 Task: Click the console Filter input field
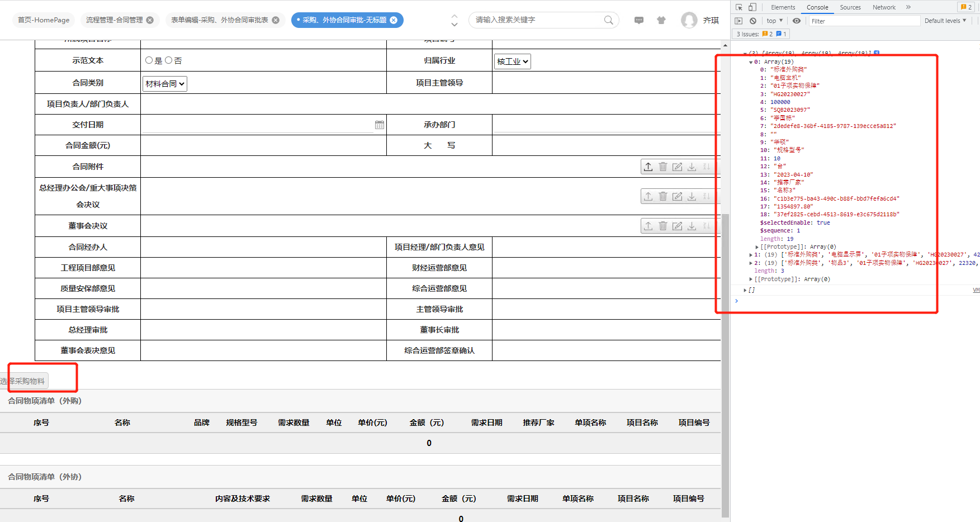click(863, 21)
